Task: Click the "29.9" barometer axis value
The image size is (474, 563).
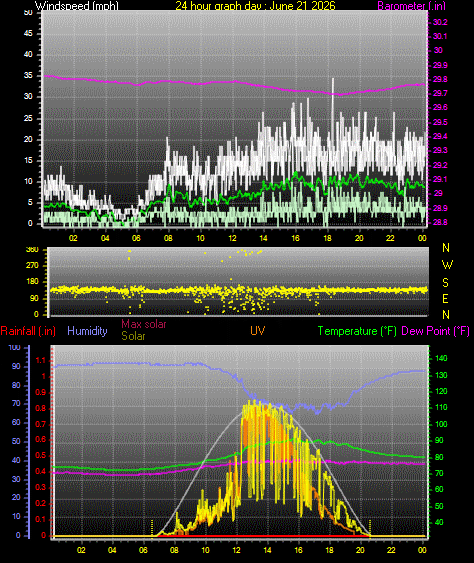Action: click(x=440, y=65)
